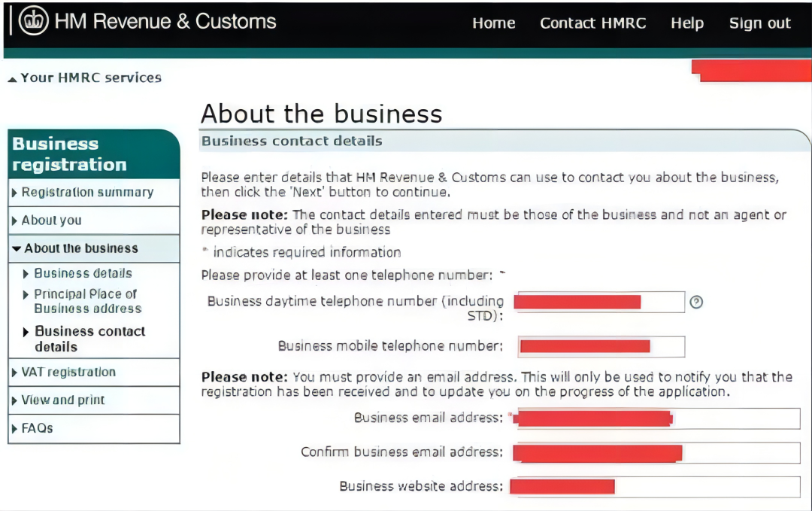Viewport: 812px width, 511px height.
Task: Open VAT registration section
Action: pyautogui.click(x=68, y=372)
